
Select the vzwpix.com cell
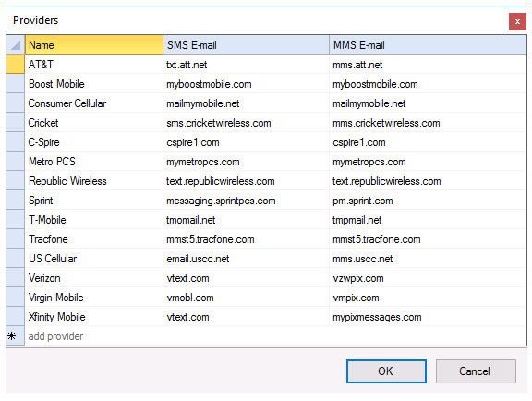tap(428, 278)
